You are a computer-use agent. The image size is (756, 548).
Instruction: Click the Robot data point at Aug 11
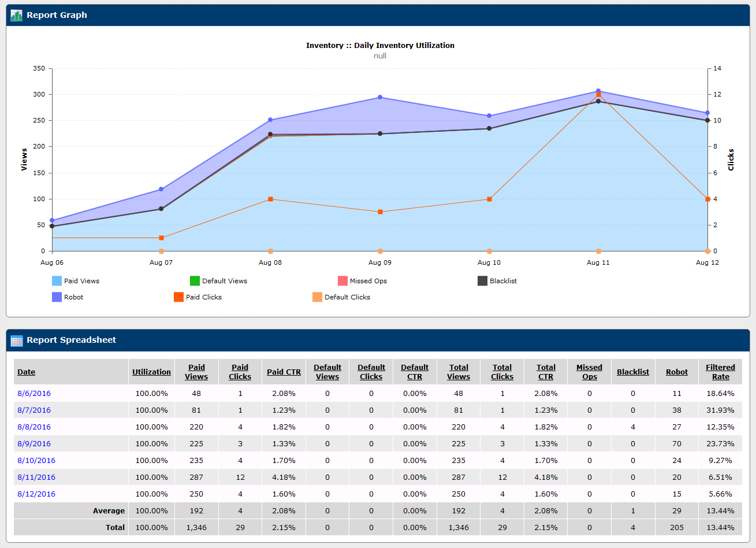[x=598, y=91]
